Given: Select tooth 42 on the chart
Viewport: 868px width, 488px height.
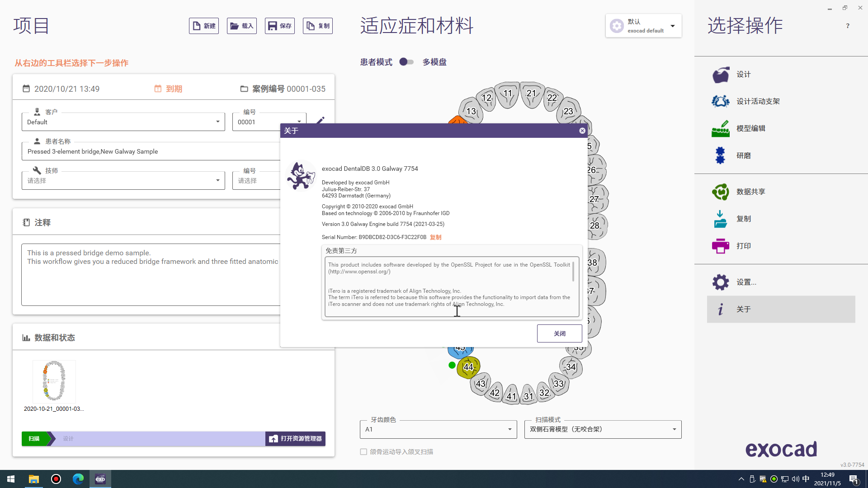Looking at the screenshot, I should (x=495, y=393).
